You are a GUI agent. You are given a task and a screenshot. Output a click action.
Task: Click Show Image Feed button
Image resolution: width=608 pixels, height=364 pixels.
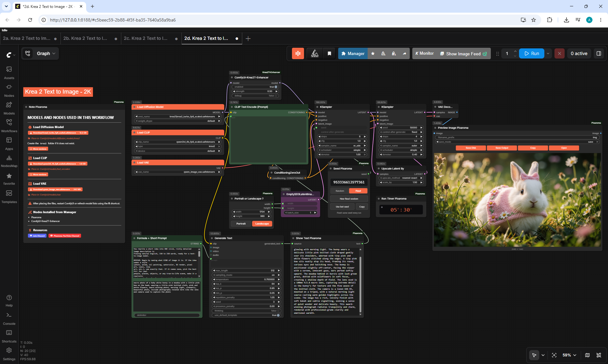coord(463,53)
